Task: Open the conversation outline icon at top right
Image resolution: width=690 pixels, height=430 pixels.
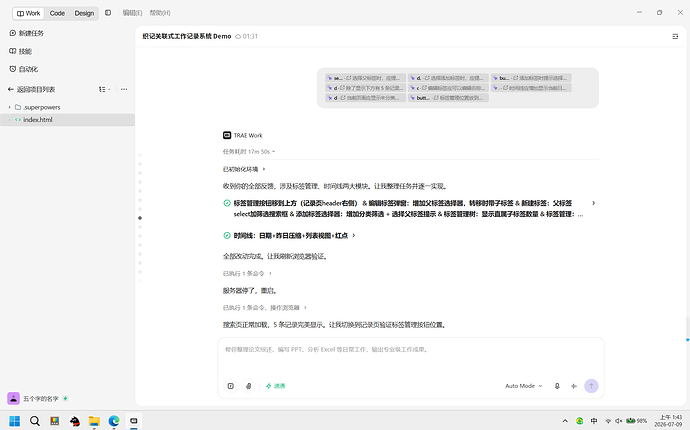Action: click(x=675, y=37)
